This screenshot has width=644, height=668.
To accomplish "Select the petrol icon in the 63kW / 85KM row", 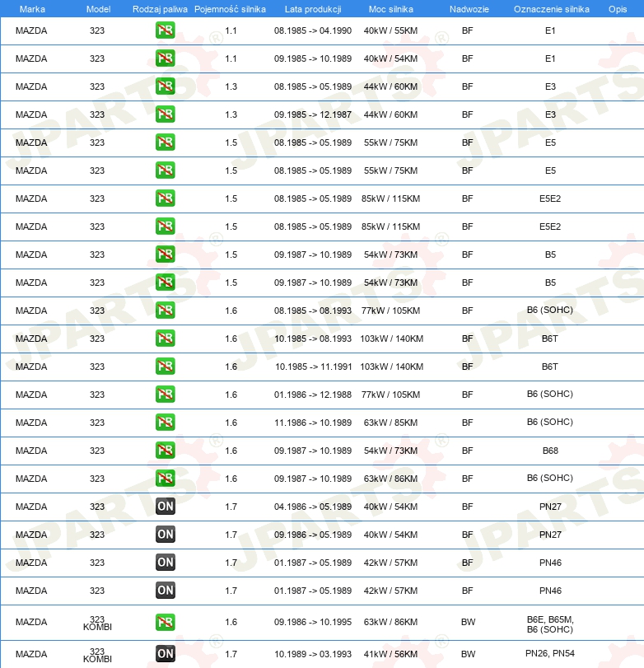I will click(x=166, y=423).
